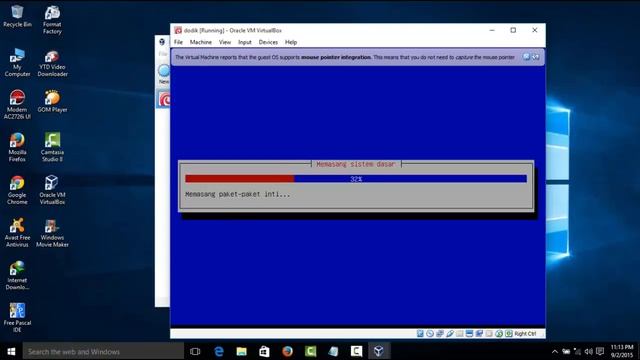Open the white Camtasia Recorder taskbar icon
Screen dimensions: 640x360
click(x=356, y=351)
